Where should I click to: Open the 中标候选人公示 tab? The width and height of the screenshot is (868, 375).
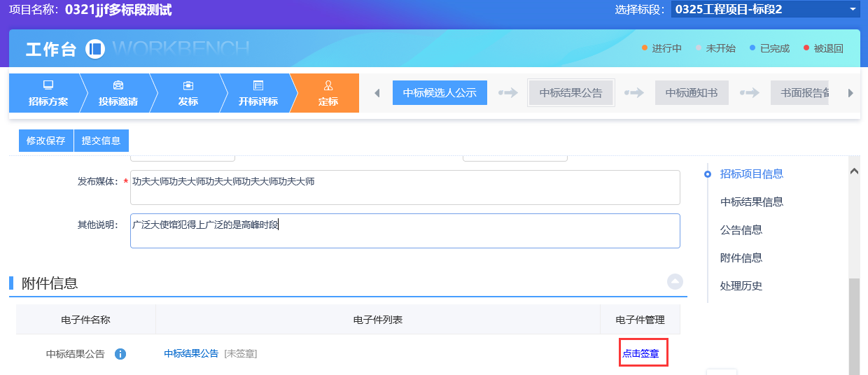click(x=440, y=93)
